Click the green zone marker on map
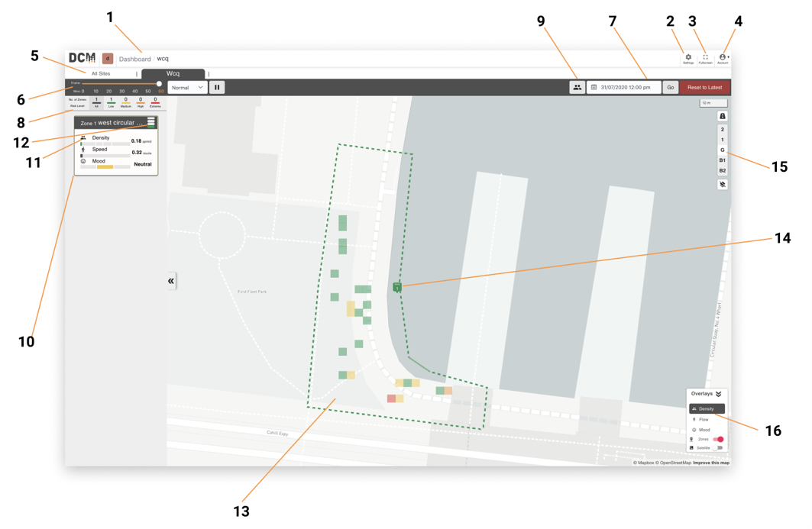Screen dimensions: 812x529 click(x=397, y=287)
